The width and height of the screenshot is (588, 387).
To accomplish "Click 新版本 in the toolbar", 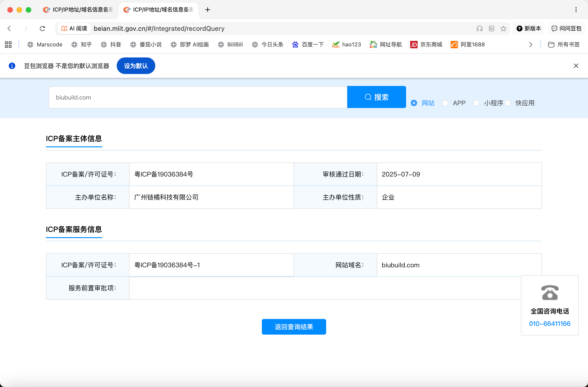I will [x=529, y=28].
